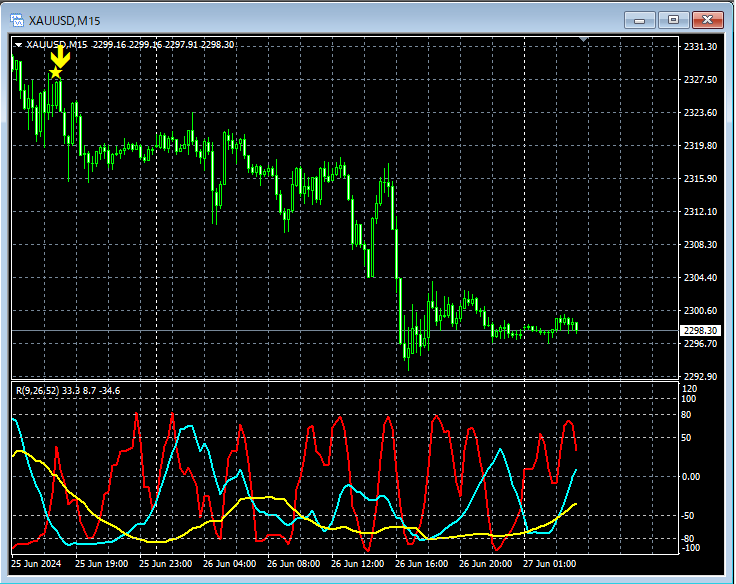The image size is (736, 584).
Task: Click the 27 Jun 01:00 time label
Action: coord(549,564)
